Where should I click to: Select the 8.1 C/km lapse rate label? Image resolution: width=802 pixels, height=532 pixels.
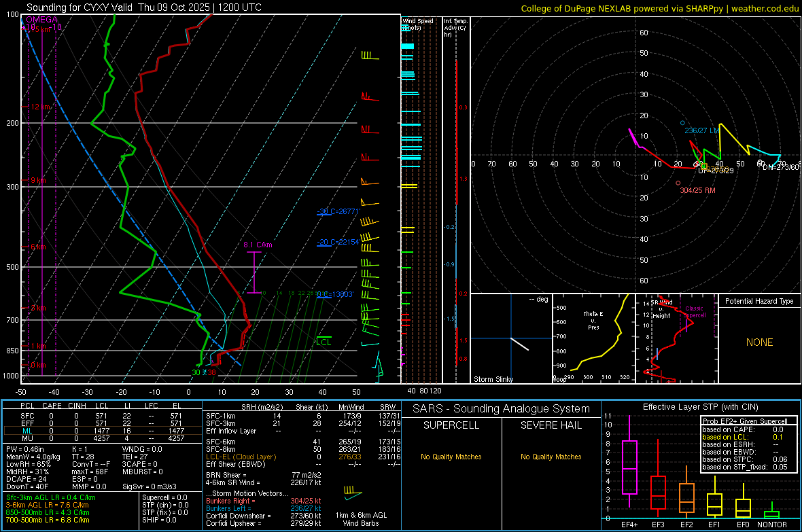tap(258, 245)
